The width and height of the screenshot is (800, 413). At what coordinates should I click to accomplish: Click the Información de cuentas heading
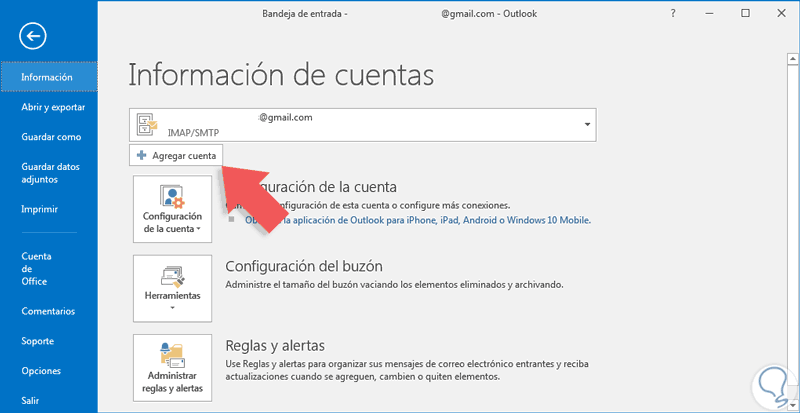[281, 75]
